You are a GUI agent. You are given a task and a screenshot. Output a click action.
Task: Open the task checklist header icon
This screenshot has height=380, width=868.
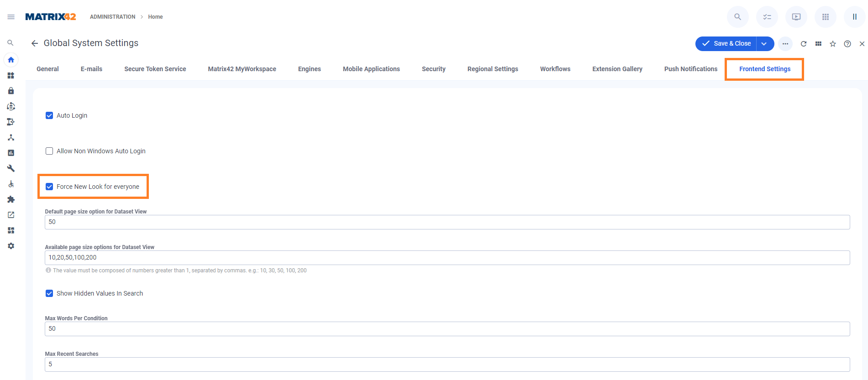(x=767, y=17)
